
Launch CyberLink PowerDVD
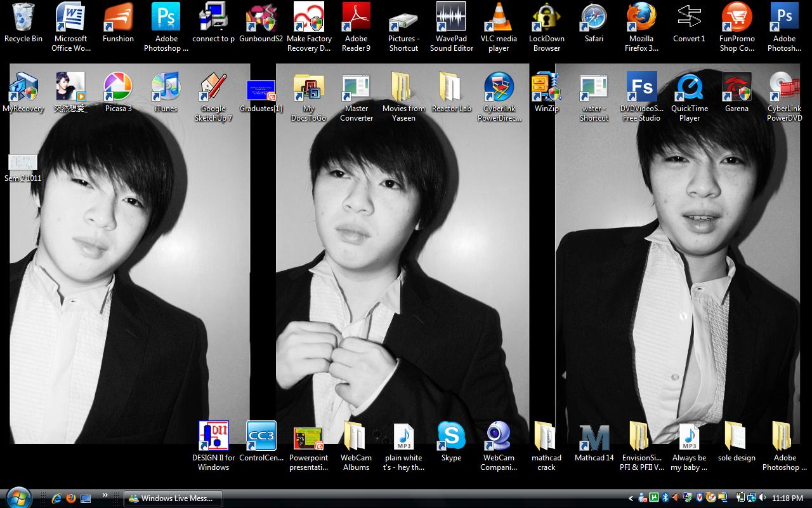tap(784, 97)
